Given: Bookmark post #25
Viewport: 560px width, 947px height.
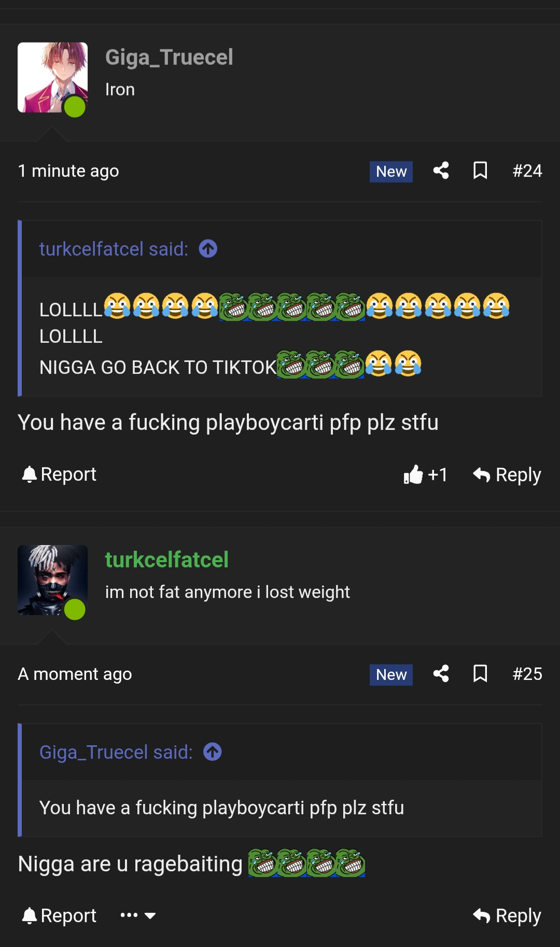Looking at the screenshot, I should click(x=480, y=674).
